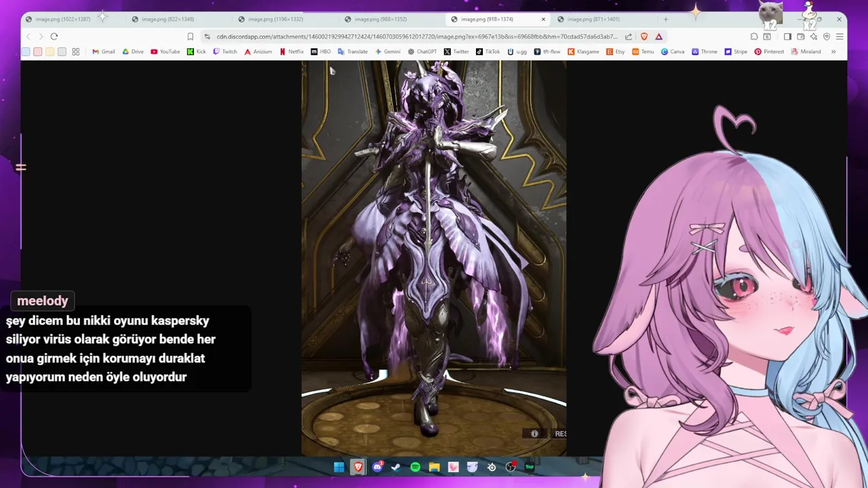Go forward to next page
This screenshot has height=488, width=868.
pos(41,37)
